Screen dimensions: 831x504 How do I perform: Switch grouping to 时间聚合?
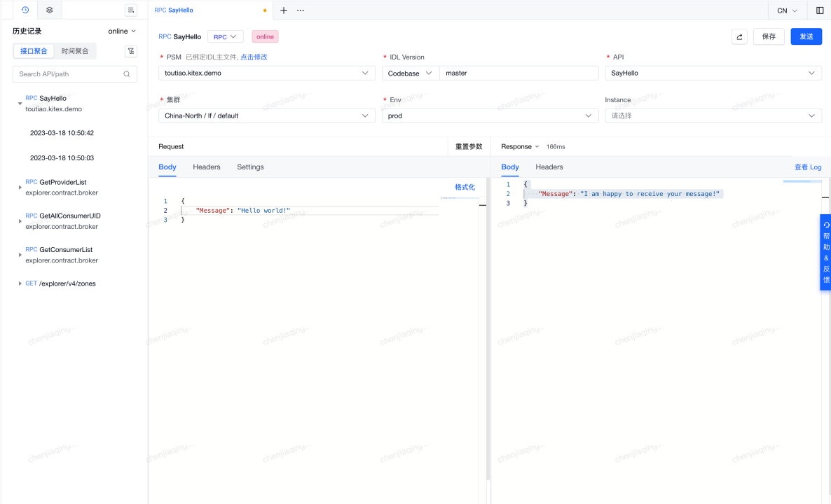76,51
